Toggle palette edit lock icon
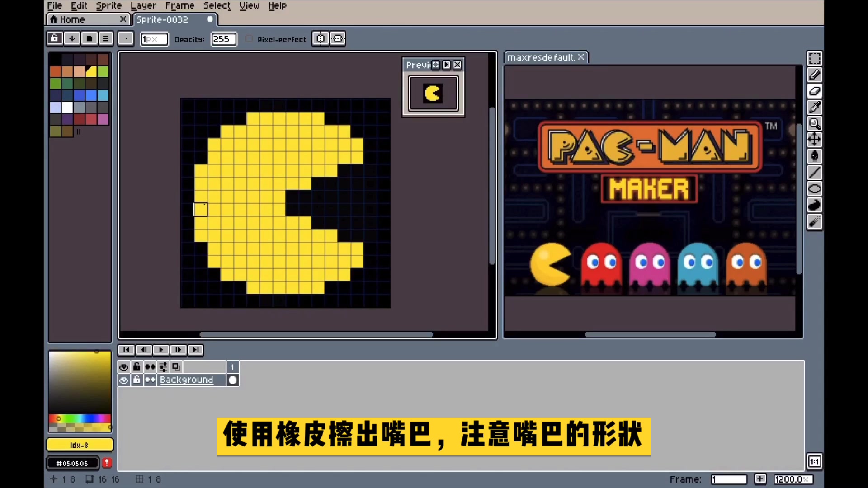This screenshot has width=868, height=488. pyautogui.click(x=54, y=38)
